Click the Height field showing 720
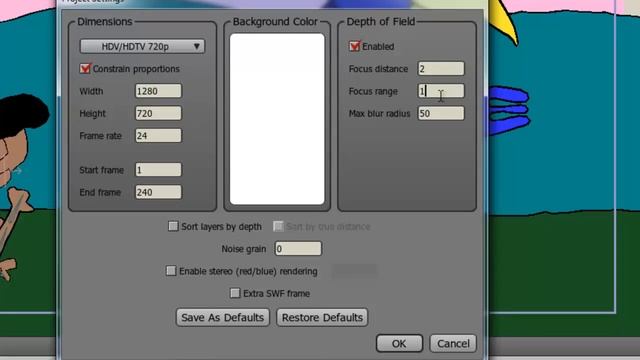Viewport: 640px width, 360px height. (x=158, y=113)
